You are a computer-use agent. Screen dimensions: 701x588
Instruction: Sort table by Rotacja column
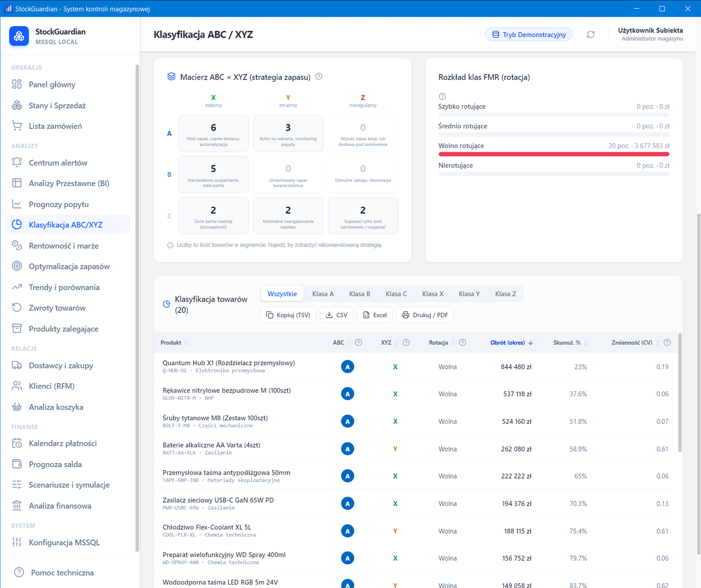tap(442, 343)
